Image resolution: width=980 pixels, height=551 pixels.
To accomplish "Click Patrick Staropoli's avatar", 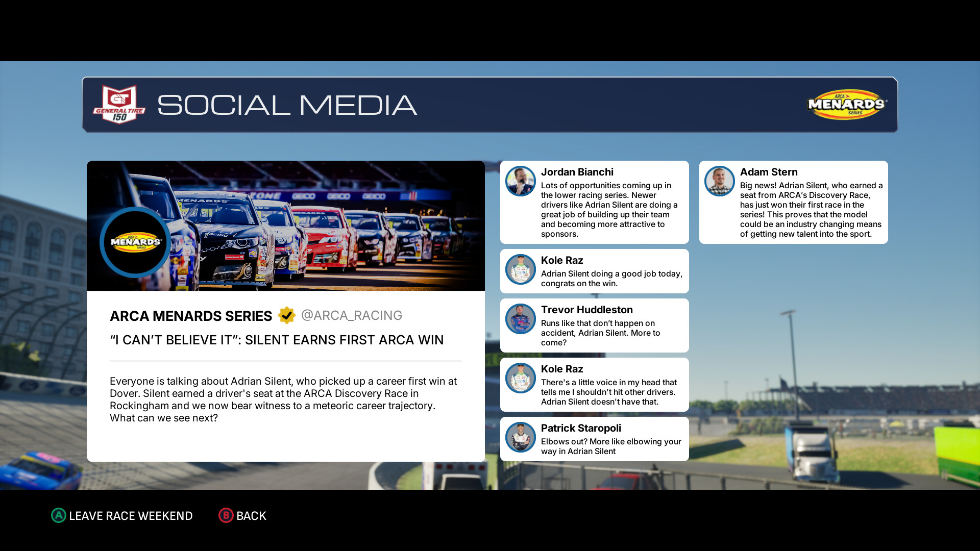I will (x=520, y=437).
